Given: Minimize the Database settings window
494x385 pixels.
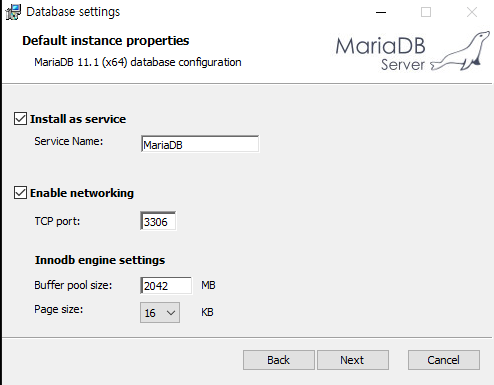Looking at the screenshot, I should point(381,12).
